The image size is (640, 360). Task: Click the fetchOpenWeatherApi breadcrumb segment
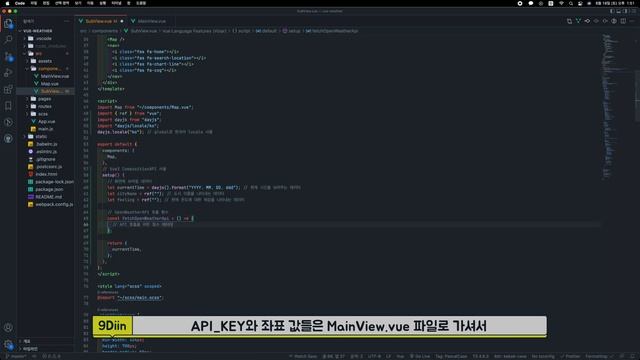332,31
